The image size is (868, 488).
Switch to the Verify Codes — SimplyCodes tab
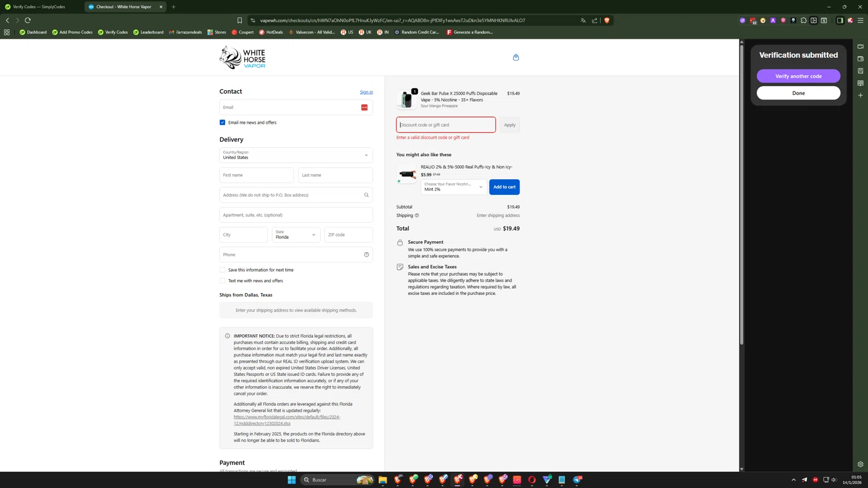pos(39,7)
